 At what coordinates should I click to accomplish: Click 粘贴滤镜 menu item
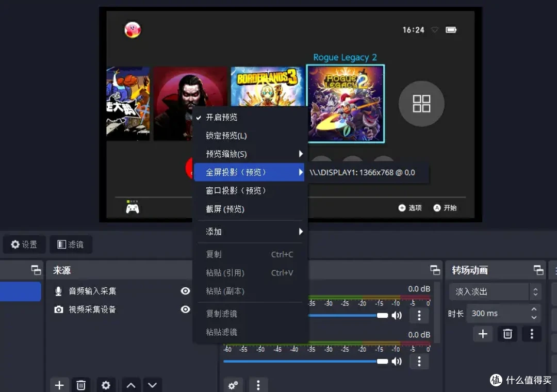[250, 332]
